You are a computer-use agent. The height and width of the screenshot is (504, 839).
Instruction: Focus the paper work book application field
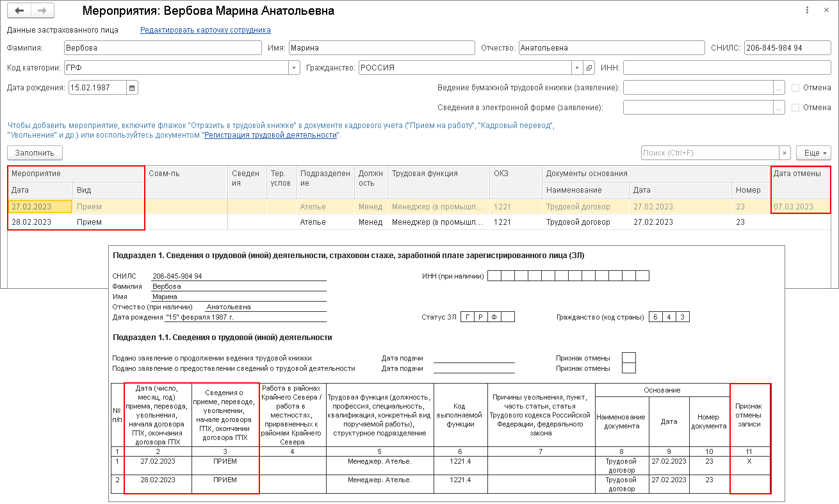point(698,88)
